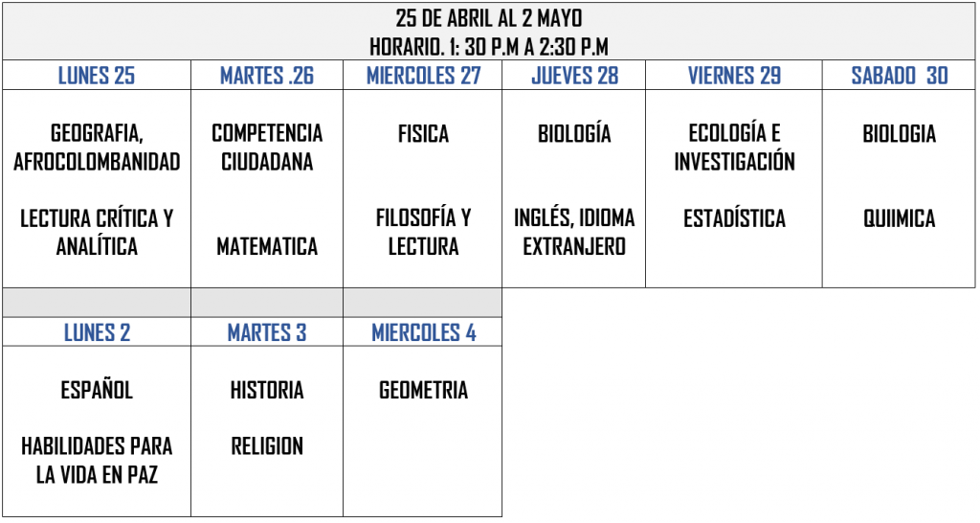Click the RELIGION subject text
Screen dimensions: 980x523
click(267, 446)
